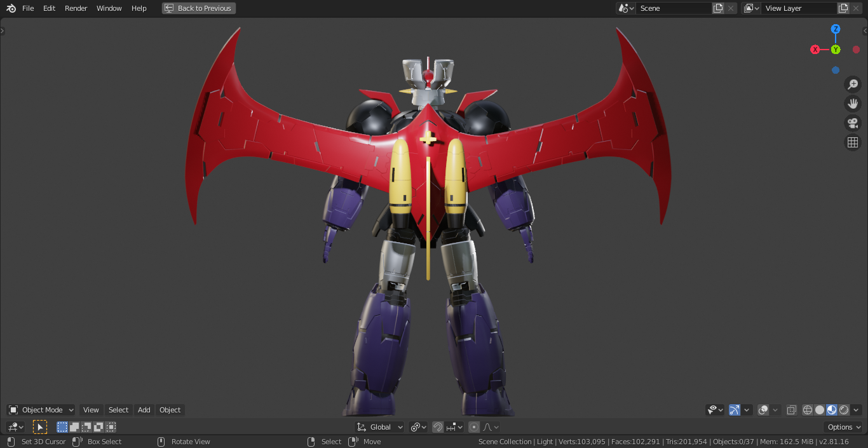Toggle show overlays button

pos(764,410)
